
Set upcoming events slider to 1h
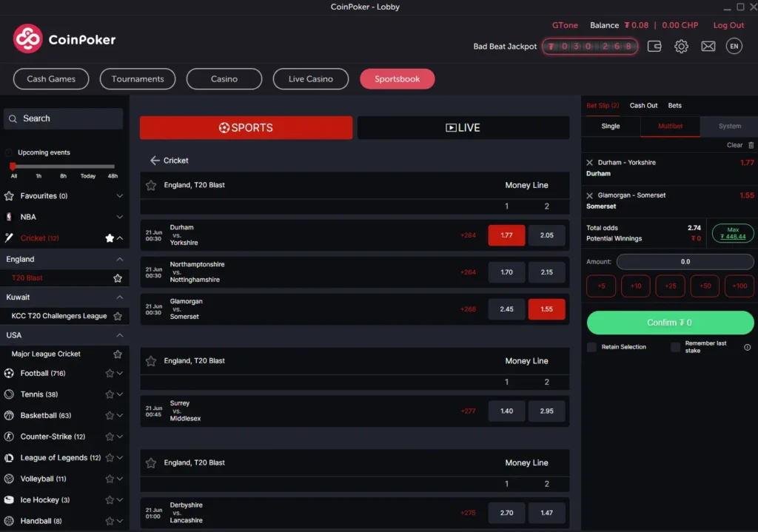(x=38, y=176)
